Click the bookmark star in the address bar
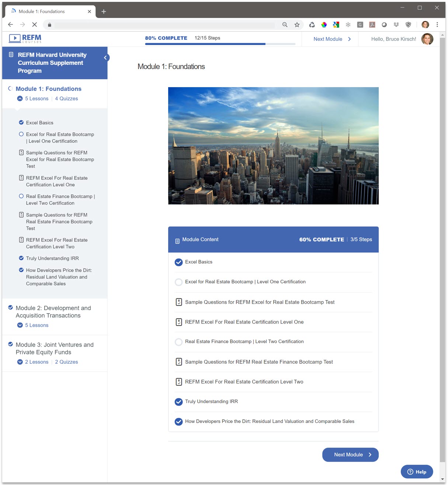The height and width of the screenshot is (485, 448). point(297,24)
